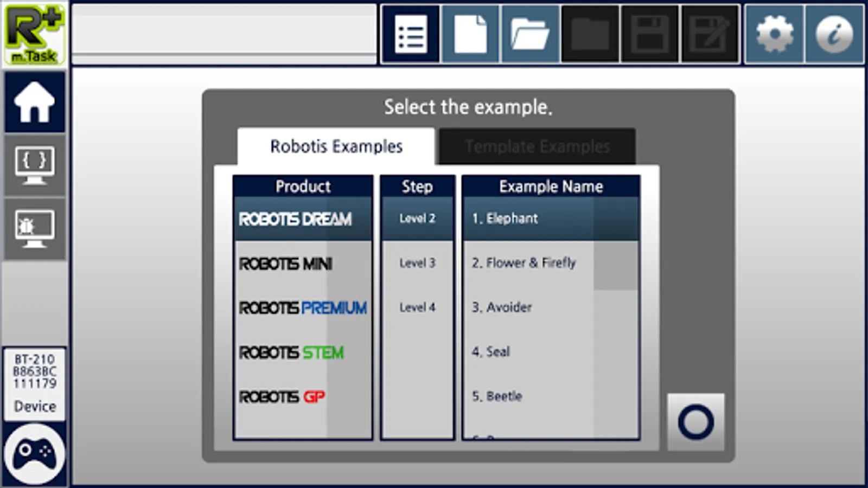Open the task list icon in toolbar
Viewport: 868px width, 488px height.
coord(411,34)
